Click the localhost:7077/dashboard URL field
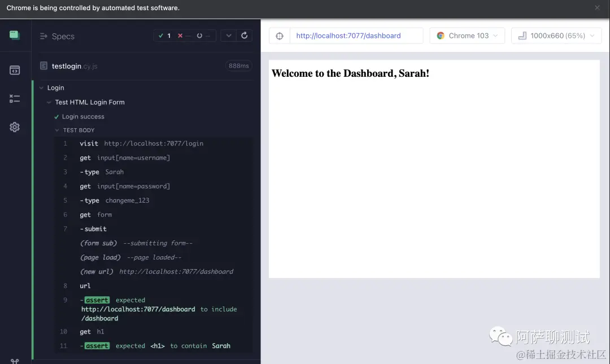The height and width of the screenshot is (364, 610). pyautogui.click(x=356, y=36)
